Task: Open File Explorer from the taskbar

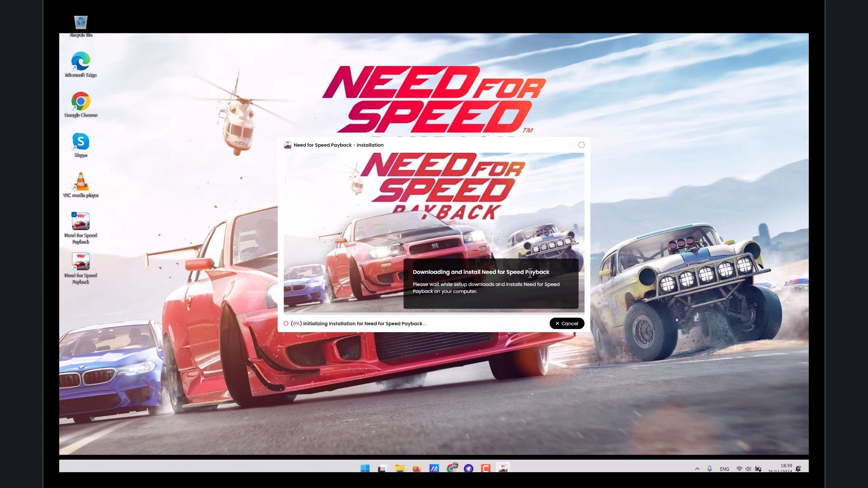Action: click(x=400, y=468)
